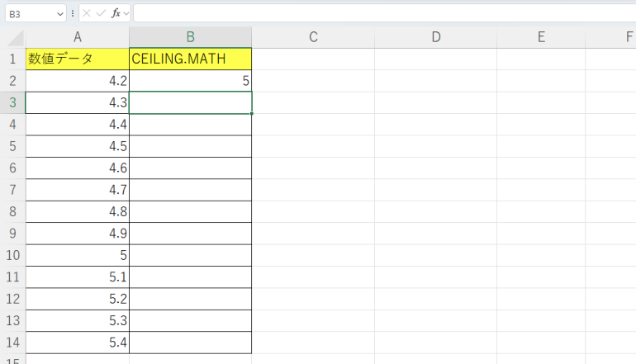
Task: Select column C header
Action: (x=313, y=37)
